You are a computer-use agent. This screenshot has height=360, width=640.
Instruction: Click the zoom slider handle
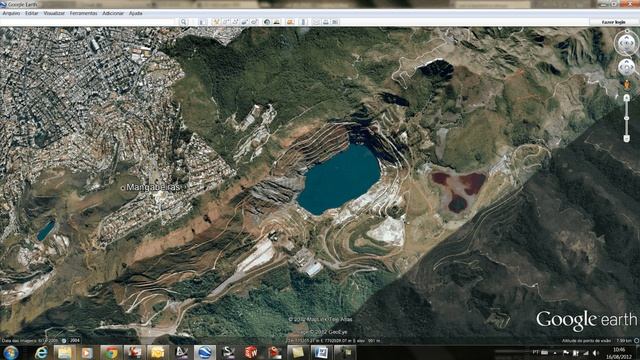627,118
